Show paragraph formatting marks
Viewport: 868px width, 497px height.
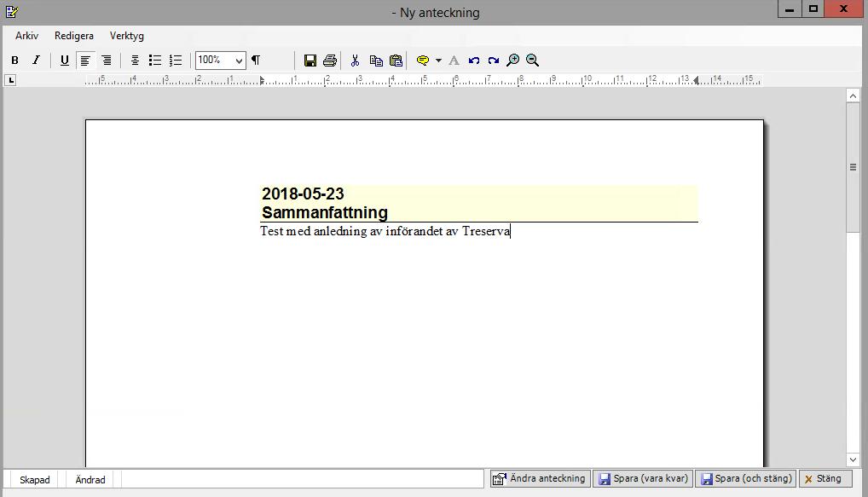tap(256, 61)
